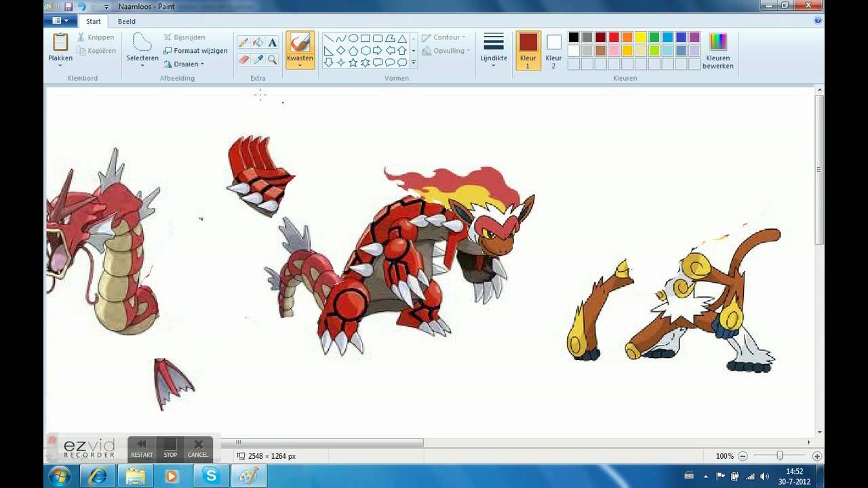The width and height of the screenshot is (868, 488).
Task: Click the zoom slider handle
Action: (x=780, y=456)
